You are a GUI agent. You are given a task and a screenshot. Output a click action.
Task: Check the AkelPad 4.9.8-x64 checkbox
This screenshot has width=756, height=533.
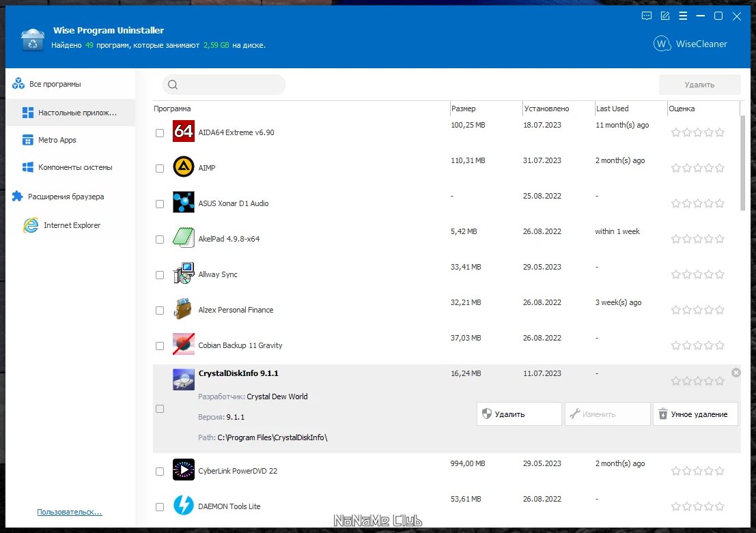point(160,240)
